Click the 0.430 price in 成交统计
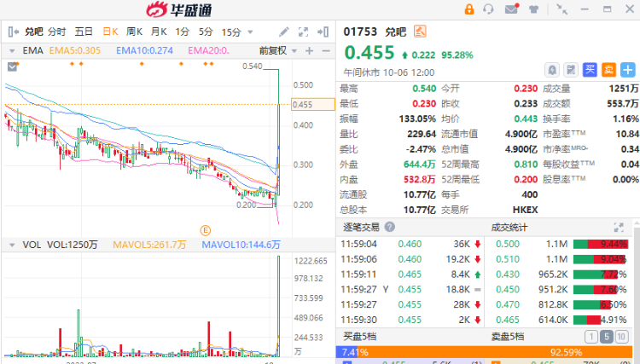 click(508, 274)
